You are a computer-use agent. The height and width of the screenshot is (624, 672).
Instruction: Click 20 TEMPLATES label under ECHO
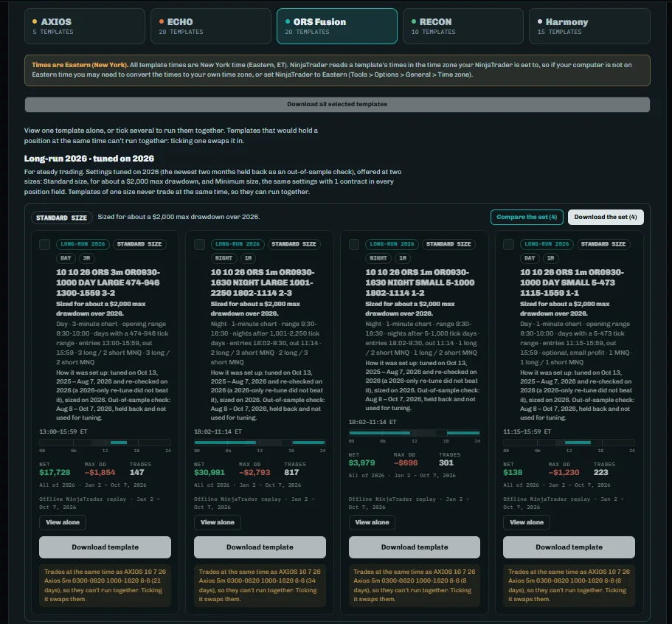tap(181, 32)
